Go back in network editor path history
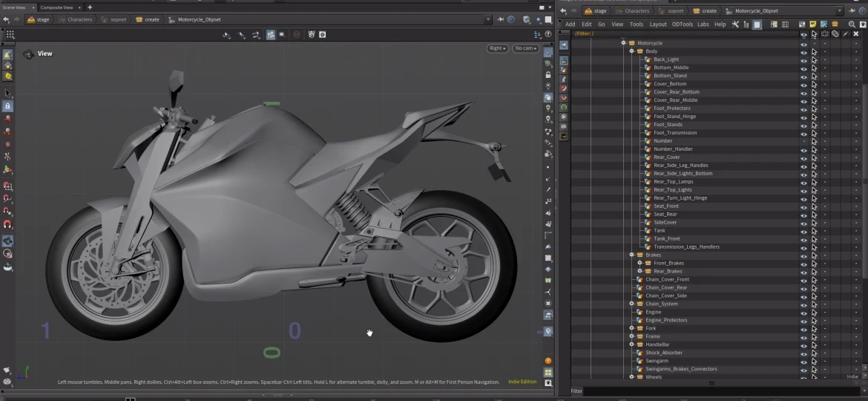 point(563,10)
